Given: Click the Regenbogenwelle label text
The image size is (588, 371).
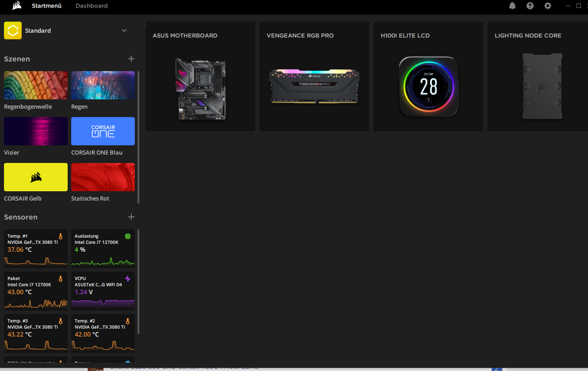Looking at the screenshot, I should pos(28,106).
